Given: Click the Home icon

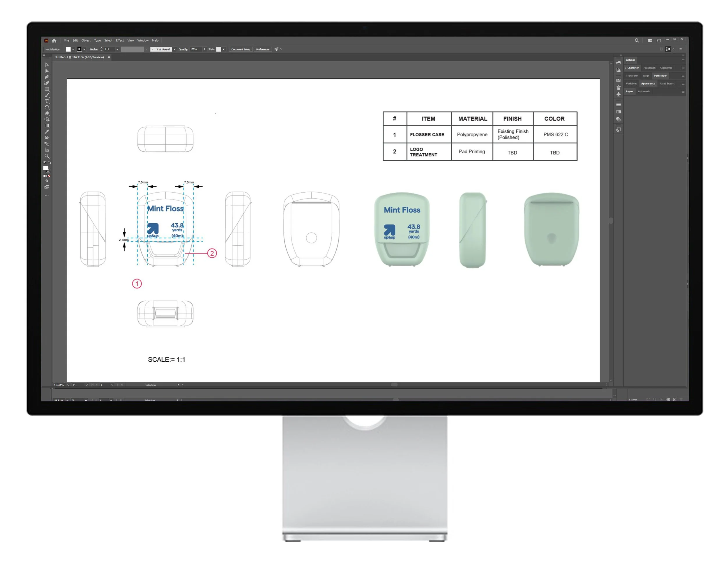Looking at the screenshot, I should (x=54, y=40).
